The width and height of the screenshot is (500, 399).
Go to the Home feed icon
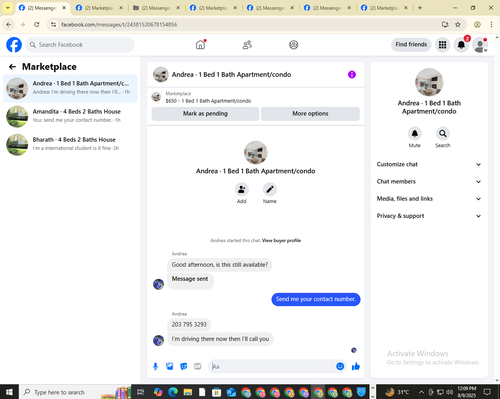pos(200,45)
